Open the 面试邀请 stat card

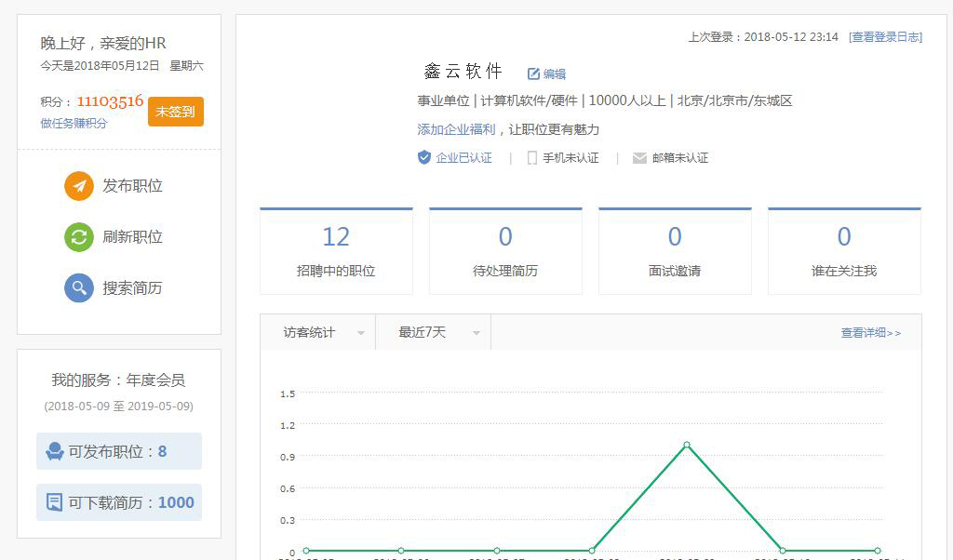[x=675, y=251]
